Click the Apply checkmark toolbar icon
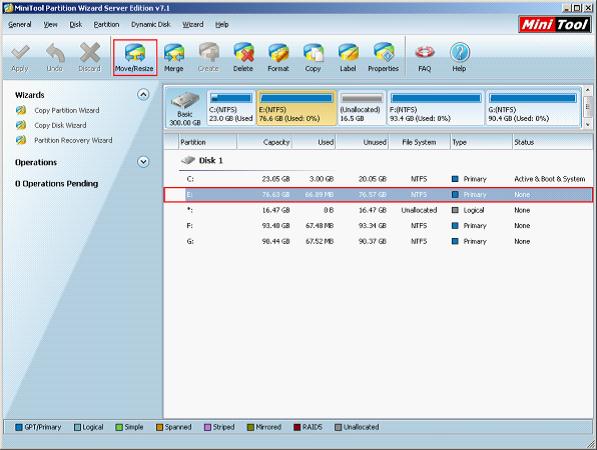 pyautogui.click(x=20, y=53)
